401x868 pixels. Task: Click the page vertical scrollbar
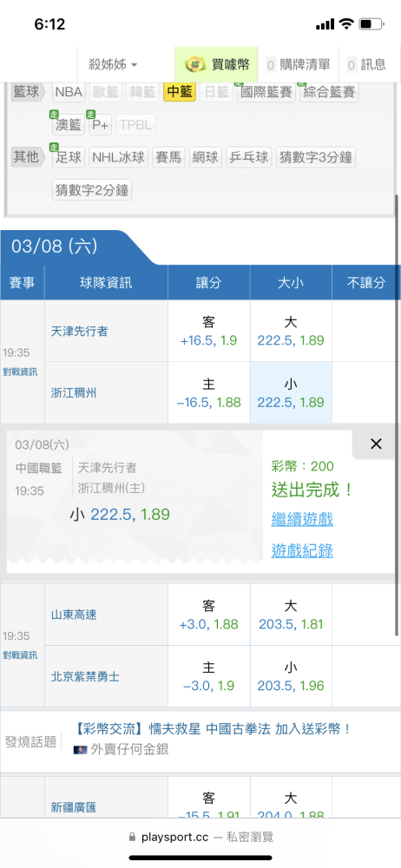click(x=397, y=415)
